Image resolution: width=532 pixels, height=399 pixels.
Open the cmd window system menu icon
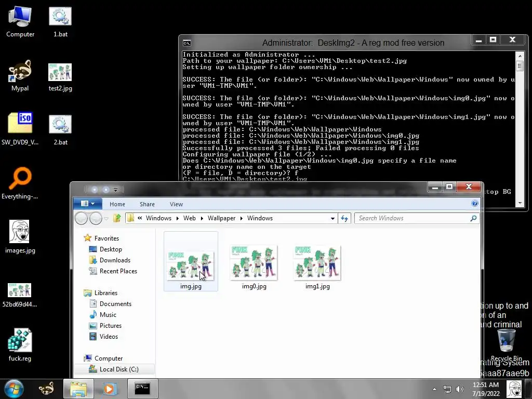187,43
